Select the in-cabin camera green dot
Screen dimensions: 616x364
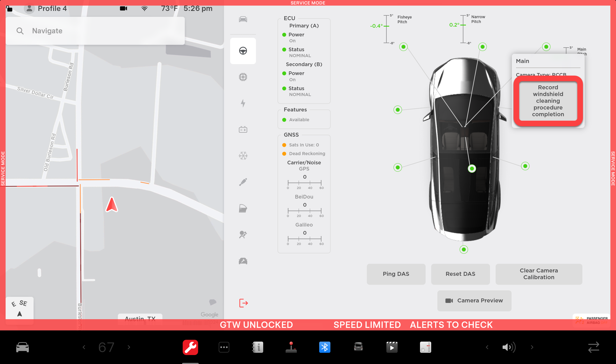[x=472, y=169]
